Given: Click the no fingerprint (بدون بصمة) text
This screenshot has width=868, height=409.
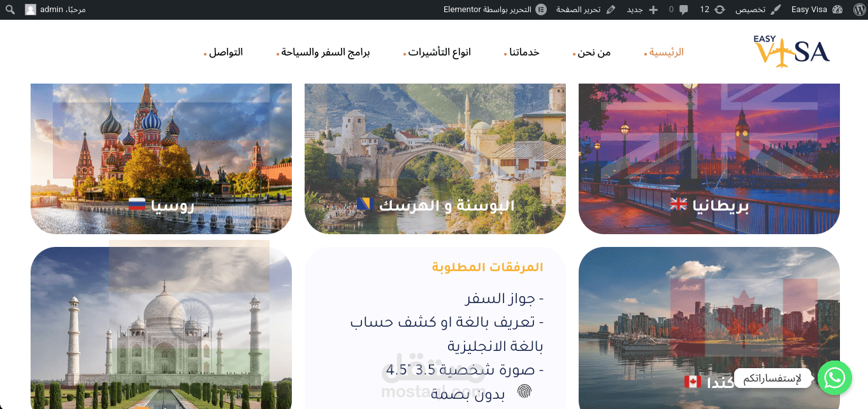Looking at the screenshot, I should (x=468, y=394).
